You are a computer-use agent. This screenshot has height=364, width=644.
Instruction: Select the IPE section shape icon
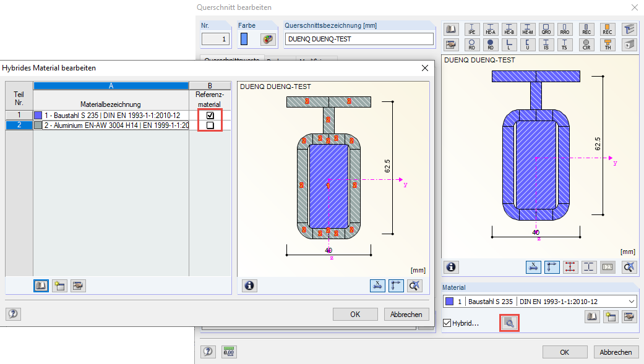pos(471,28)
